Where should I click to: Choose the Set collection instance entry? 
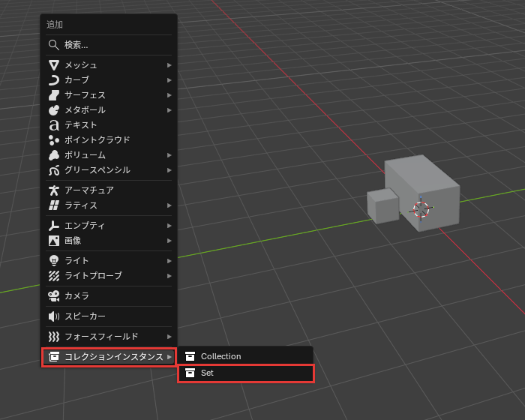[246, 373]
